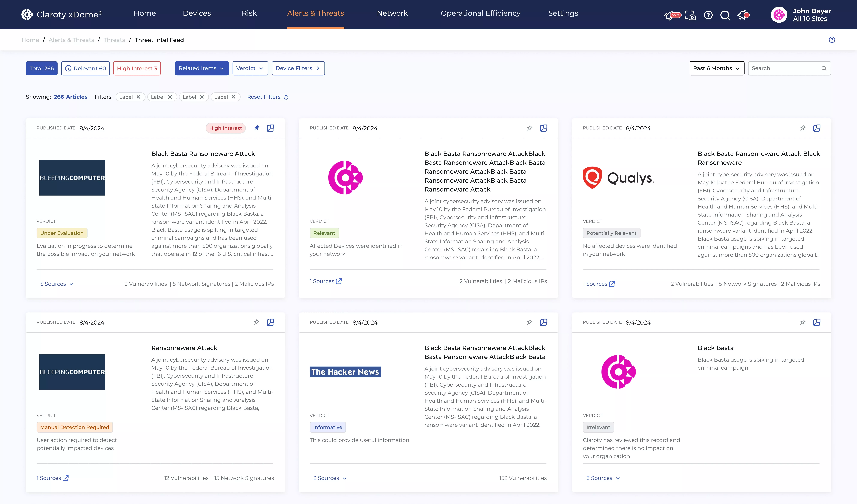
Task: Click the Alerts & Threats breadcrumb link
Action: (x=71, y=40)
